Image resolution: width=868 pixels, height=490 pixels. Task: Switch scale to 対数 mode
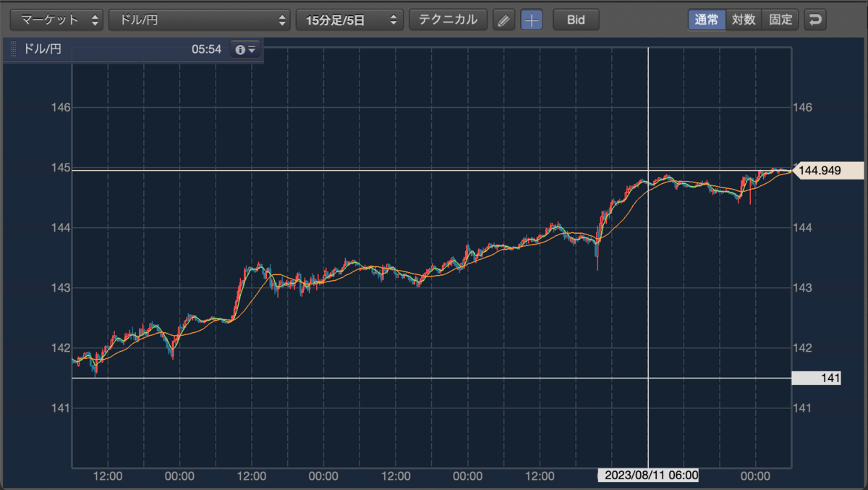point(744,20)
